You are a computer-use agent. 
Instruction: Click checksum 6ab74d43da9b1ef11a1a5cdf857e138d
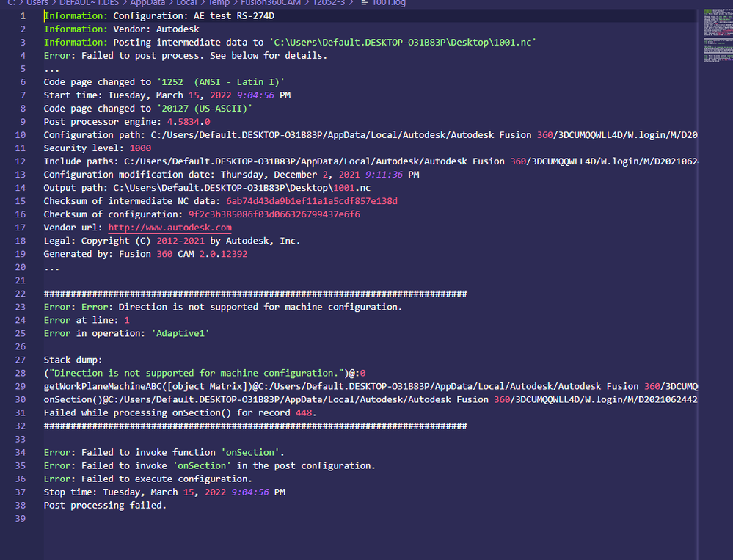pos(312,201)
